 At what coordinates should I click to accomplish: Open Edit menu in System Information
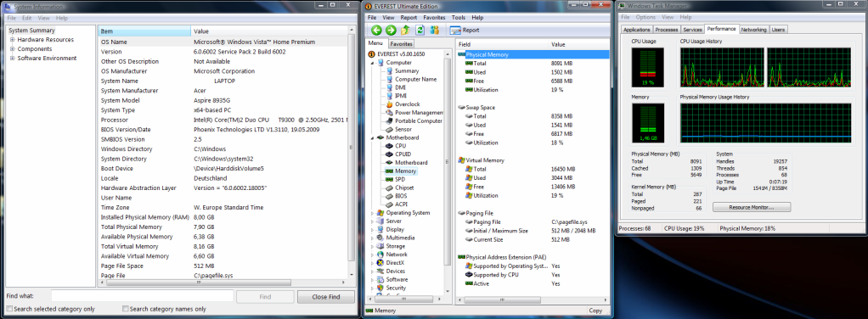pos(26,19)
